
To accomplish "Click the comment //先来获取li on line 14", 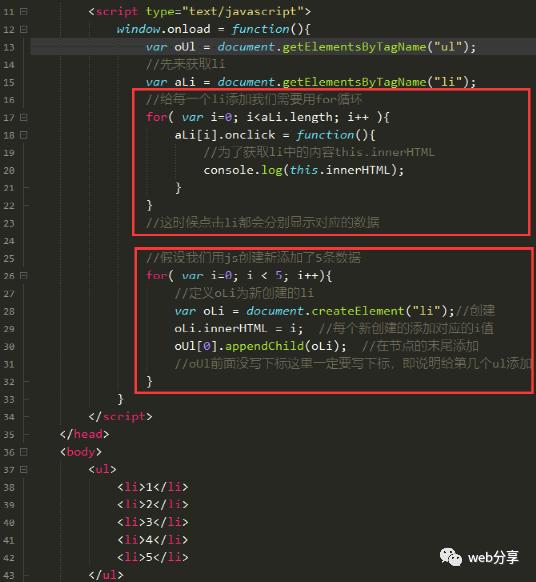I will coord(186,64).
